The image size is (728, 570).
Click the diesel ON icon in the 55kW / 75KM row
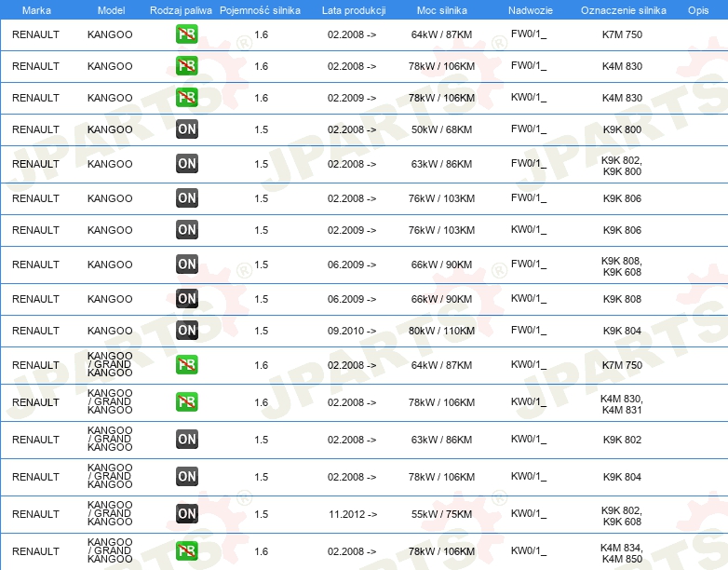coord(186,513)
